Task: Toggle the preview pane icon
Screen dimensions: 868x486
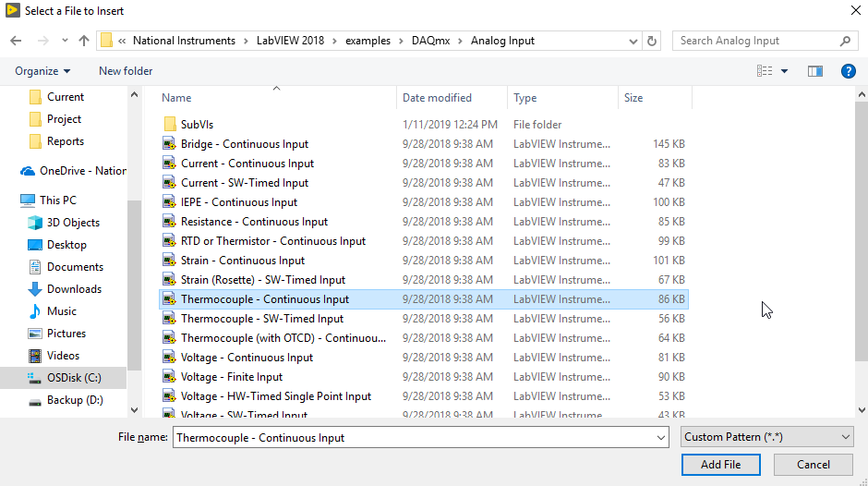Action: [814, 71]
